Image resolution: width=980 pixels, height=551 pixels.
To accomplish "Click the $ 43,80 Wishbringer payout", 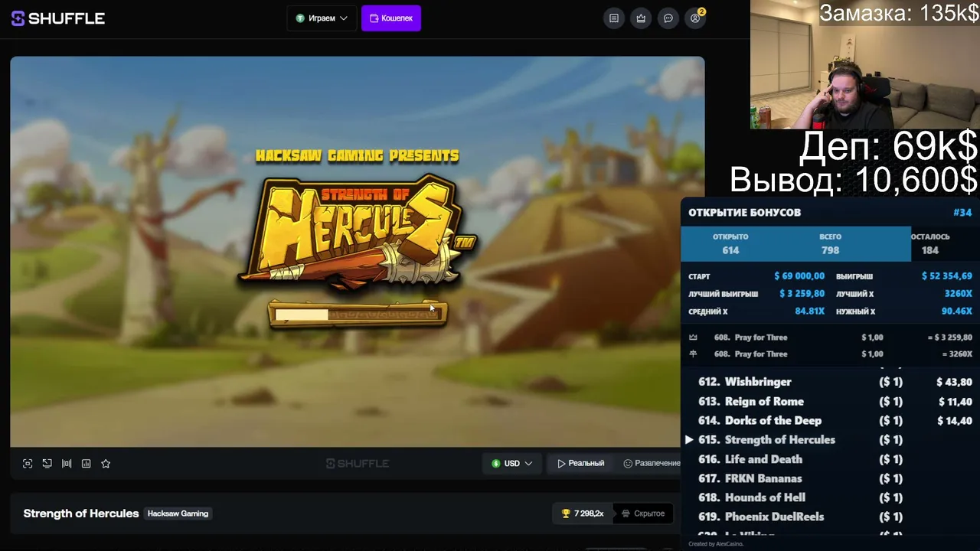I will pos(954,382).
